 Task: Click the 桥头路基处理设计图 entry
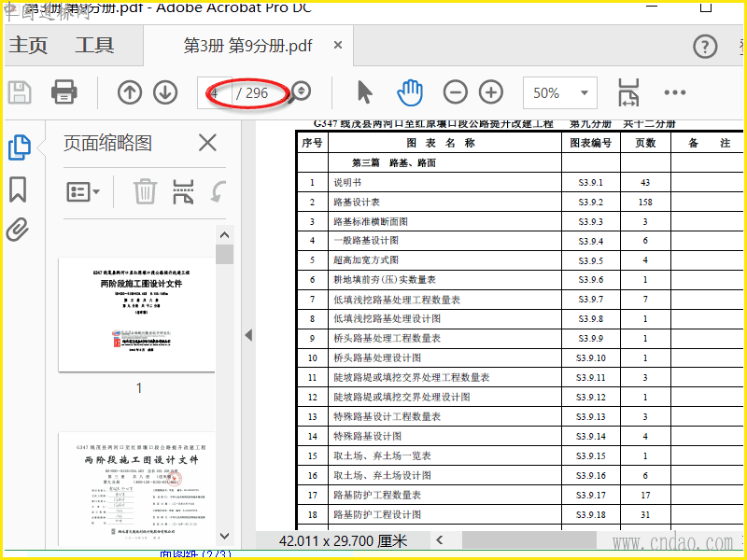pos(377,357)
